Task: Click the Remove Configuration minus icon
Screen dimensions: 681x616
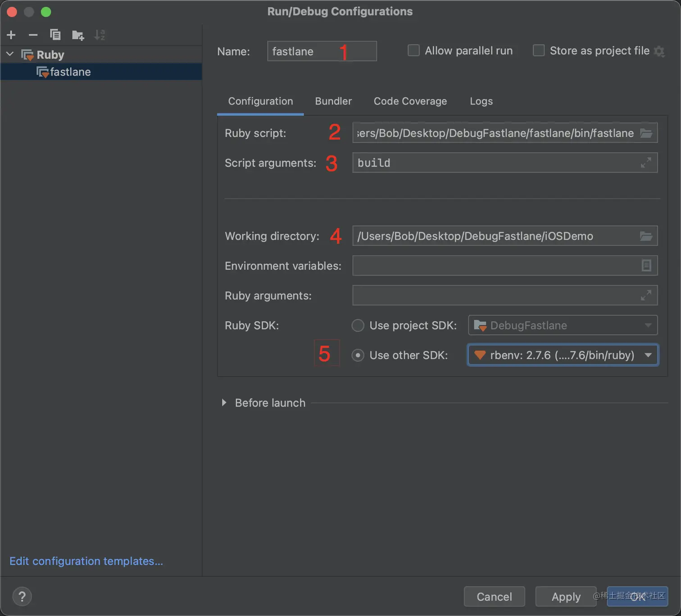Action: (33, 35)
